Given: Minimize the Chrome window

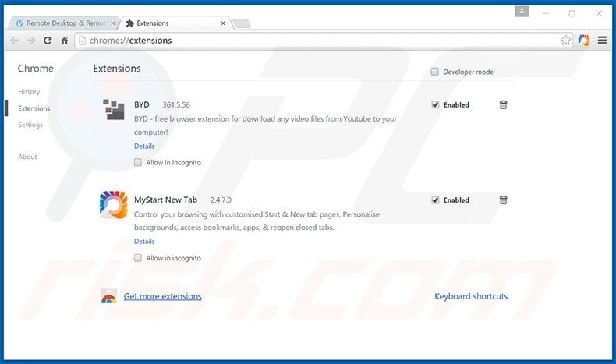Looking at the screenshot, I should point(546,13).
